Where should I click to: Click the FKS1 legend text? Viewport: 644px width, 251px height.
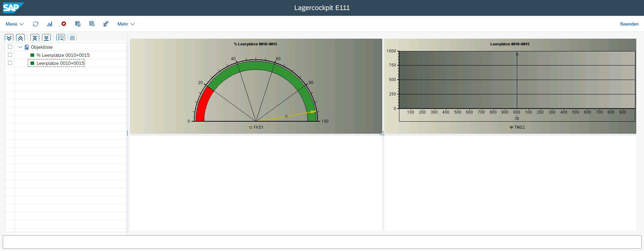click(258, 127)
